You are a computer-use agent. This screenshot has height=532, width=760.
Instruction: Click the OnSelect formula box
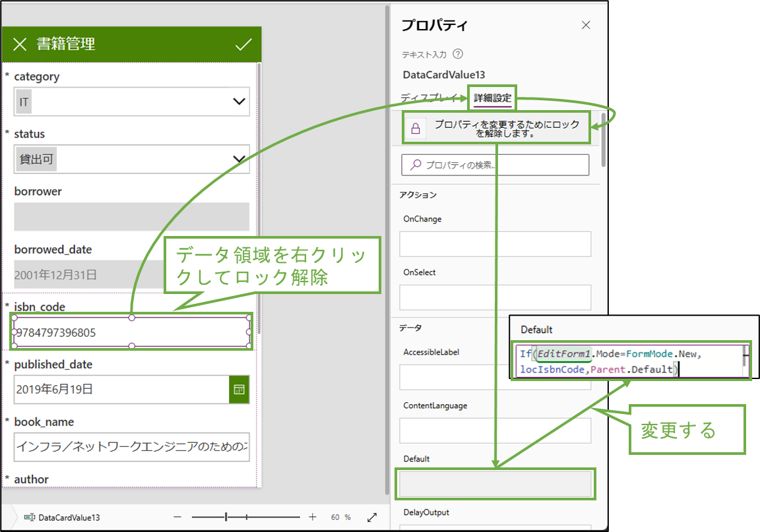click(x=495, y=297)
